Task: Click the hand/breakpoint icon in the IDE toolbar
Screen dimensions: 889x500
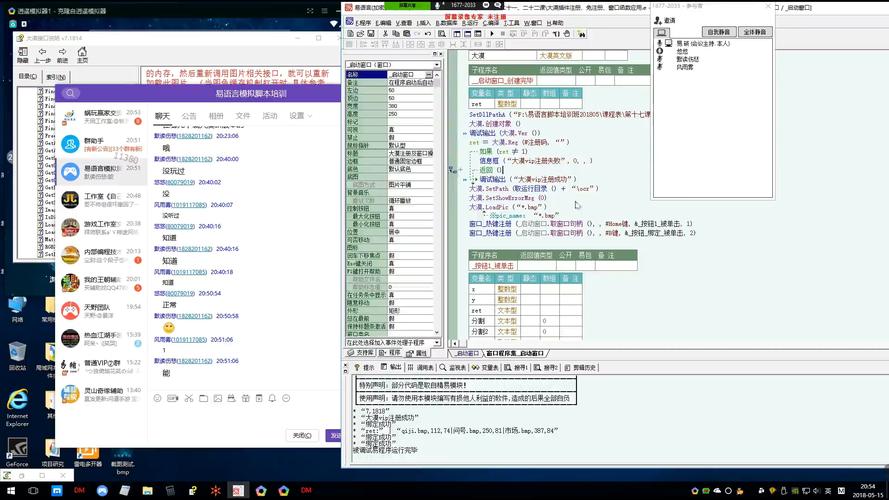Action: point(566,33)
